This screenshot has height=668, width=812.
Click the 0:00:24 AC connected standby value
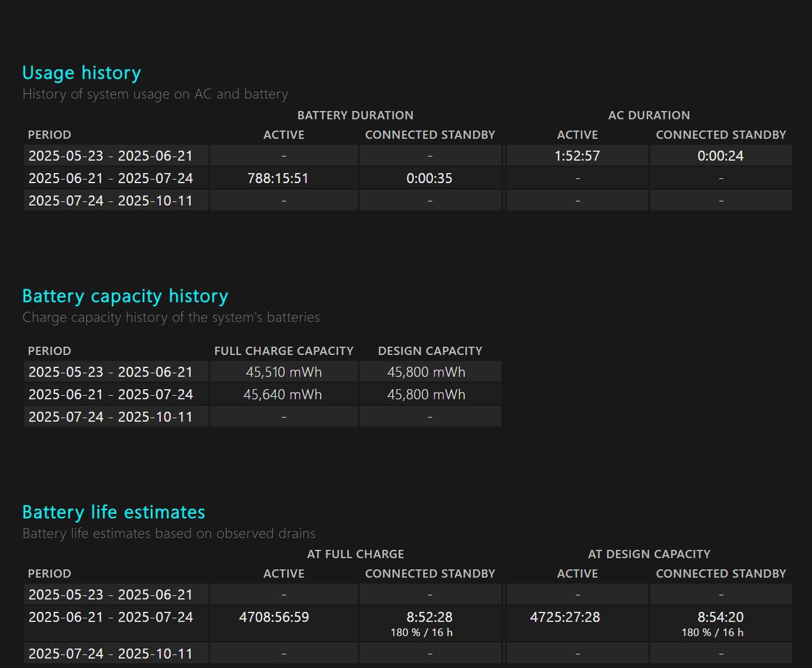(720, 156)
